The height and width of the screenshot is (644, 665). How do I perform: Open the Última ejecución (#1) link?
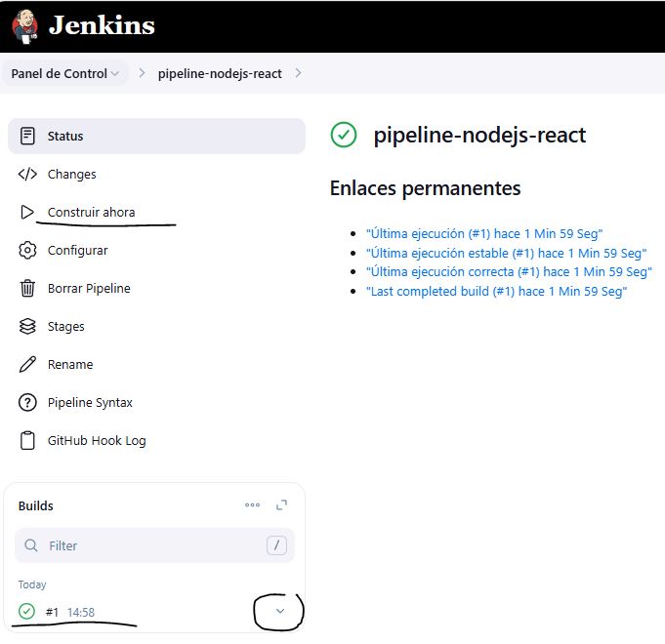tap(484, 233)
